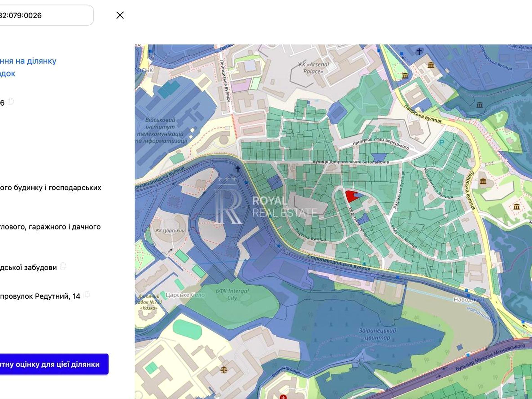
Task: Select the red highlighted parcel on the map
Action: click(351, 196)
